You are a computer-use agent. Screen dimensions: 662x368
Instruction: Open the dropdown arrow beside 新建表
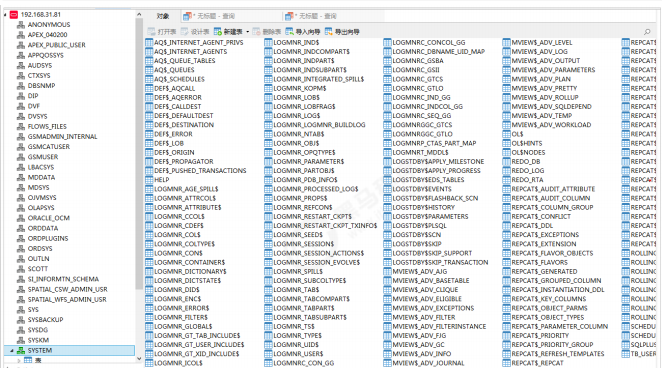[x=247, y=32]
